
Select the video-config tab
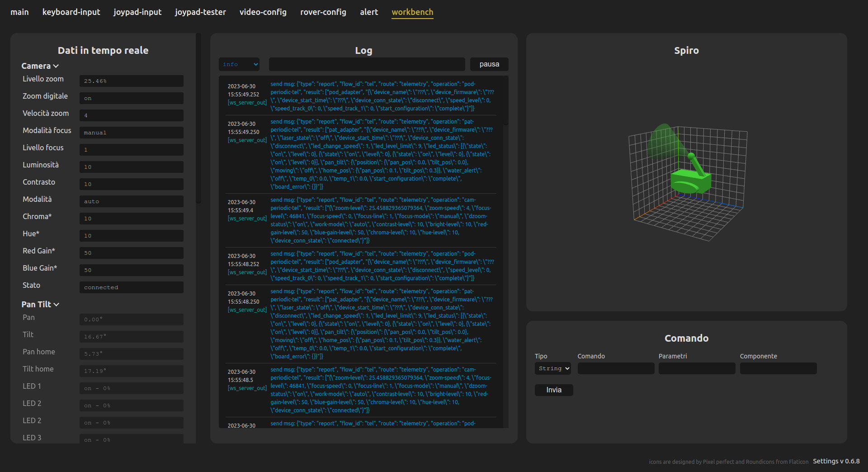[x=263, y=12]
